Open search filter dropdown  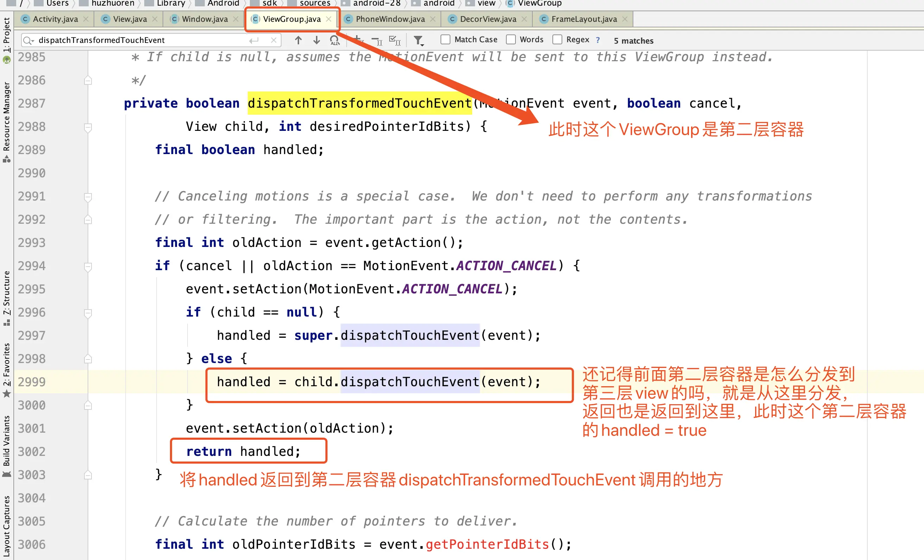tap(418, 40)
